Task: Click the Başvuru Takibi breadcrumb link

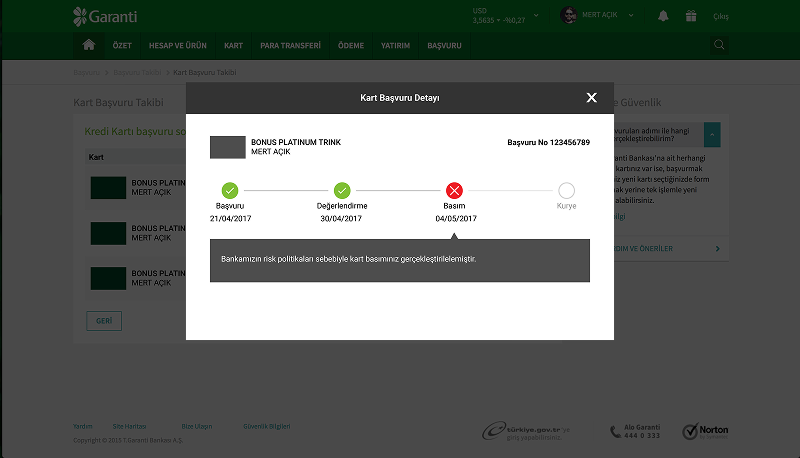Action: (137, 72)
